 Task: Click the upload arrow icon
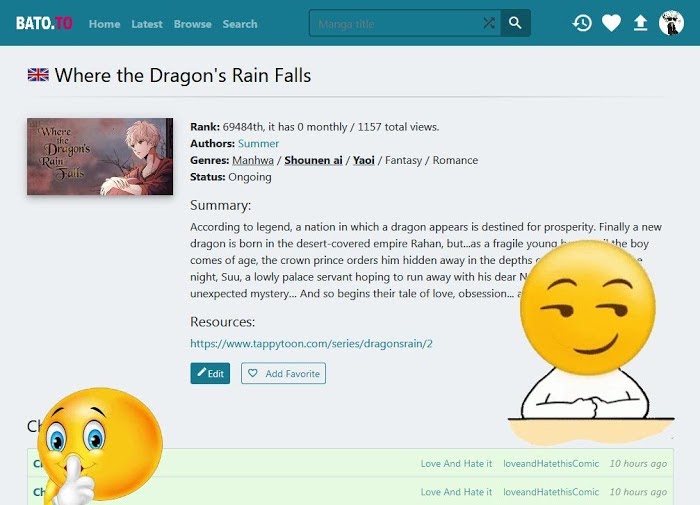coord(641,23)
